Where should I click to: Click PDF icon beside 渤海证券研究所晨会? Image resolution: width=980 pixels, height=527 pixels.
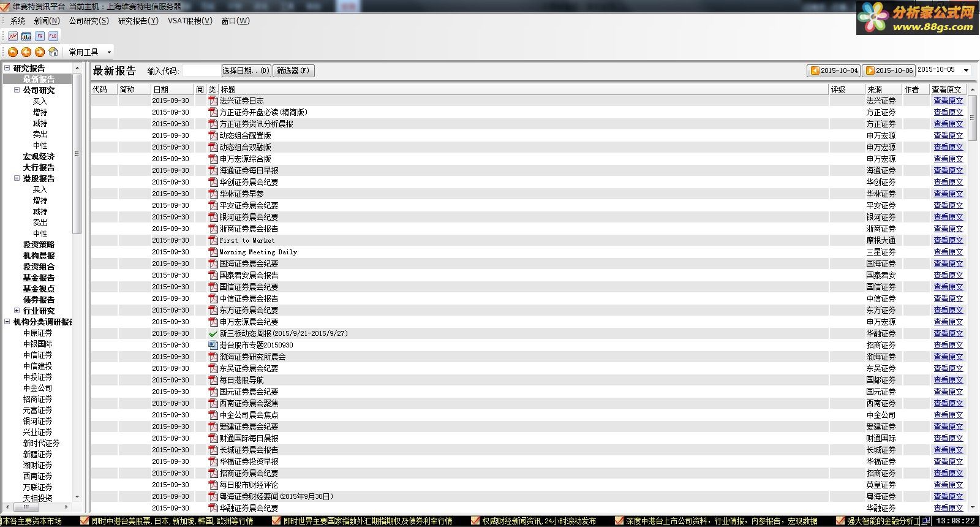(213, 357)
